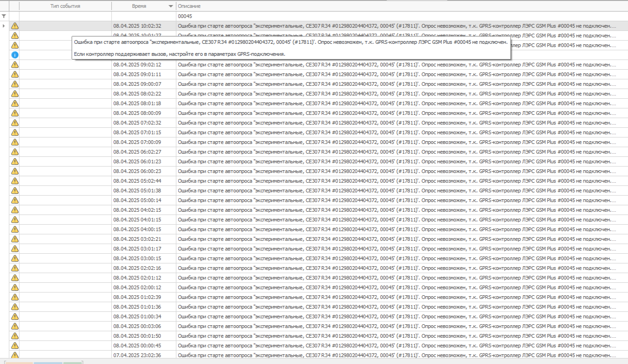The height and width of the screenshot is (364, 628).
Task: Click warning icon of the 08.04.2025 09:01:11 row
Action: [x=14, y=74]
